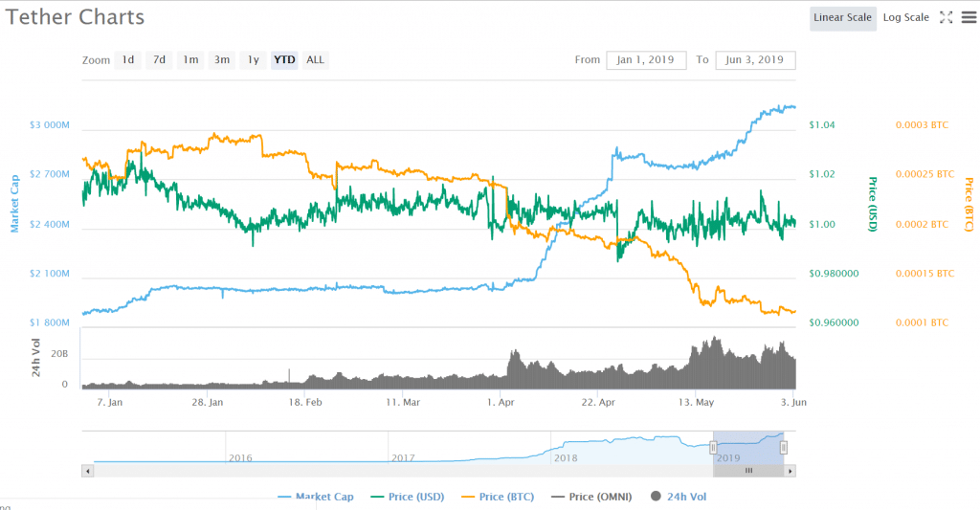
Task: Select the 3m zoom range
Action: [222, 59]
